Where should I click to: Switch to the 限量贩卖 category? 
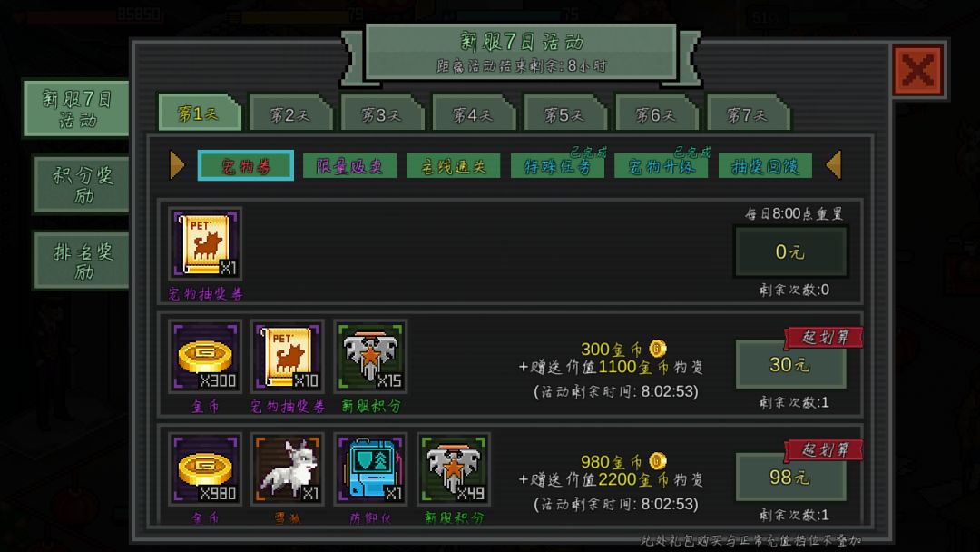(x=349, y=165)
